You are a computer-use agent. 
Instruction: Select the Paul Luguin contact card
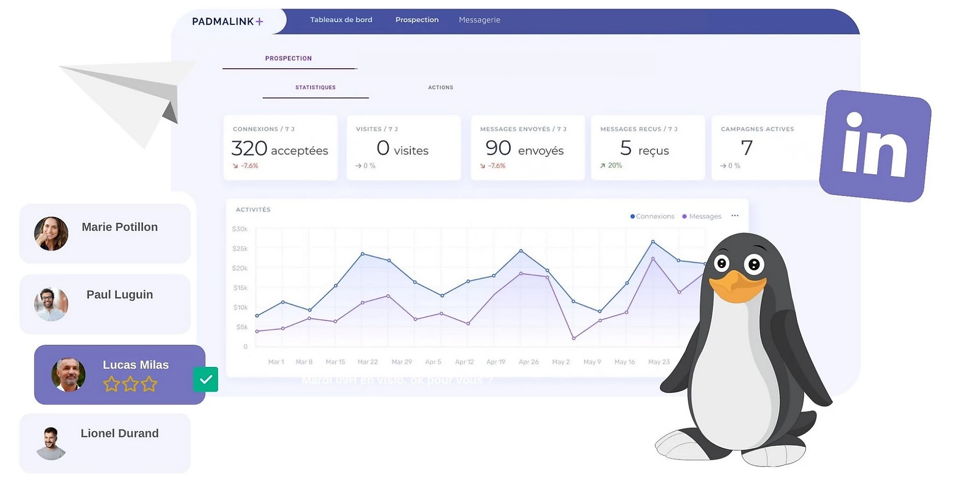(105, 304)
